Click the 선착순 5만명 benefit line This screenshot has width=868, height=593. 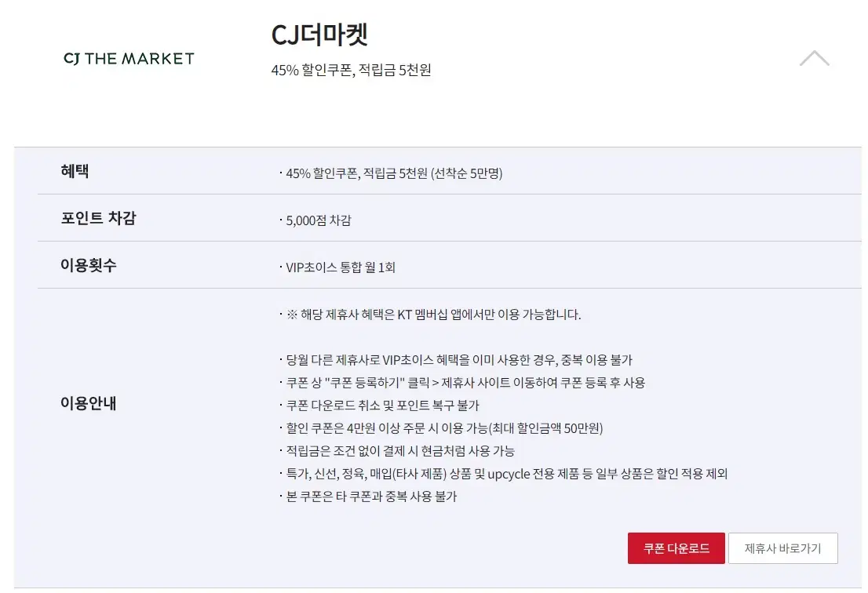coord(394,173)
